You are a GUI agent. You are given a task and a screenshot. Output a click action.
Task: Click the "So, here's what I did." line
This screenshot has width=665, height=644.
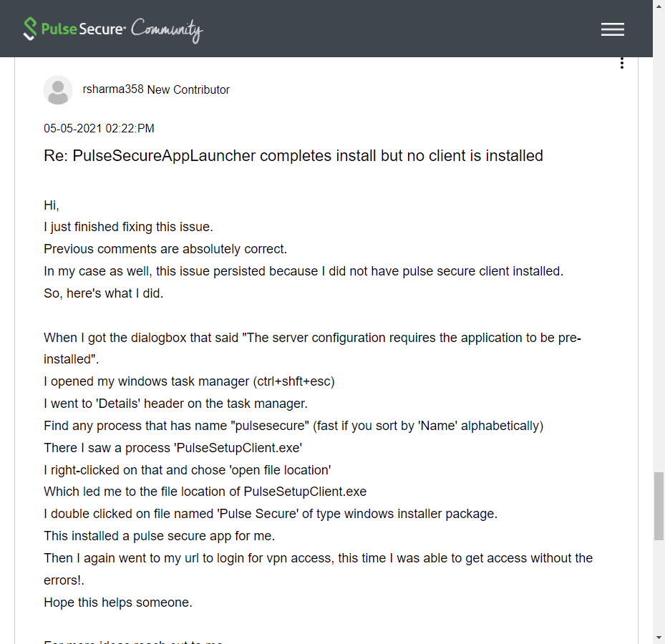tap(104, 293)
